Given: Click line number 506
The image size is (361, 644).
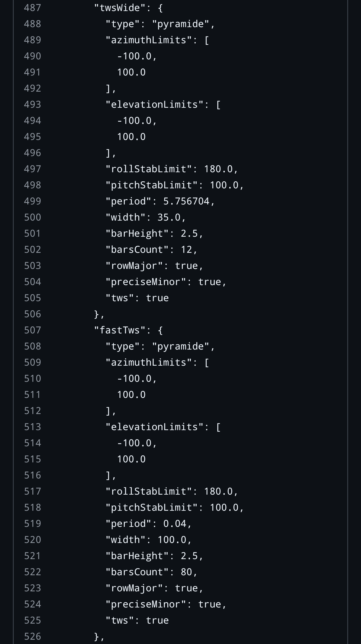Looking at the screenshot, I should [x=33, y=314].
